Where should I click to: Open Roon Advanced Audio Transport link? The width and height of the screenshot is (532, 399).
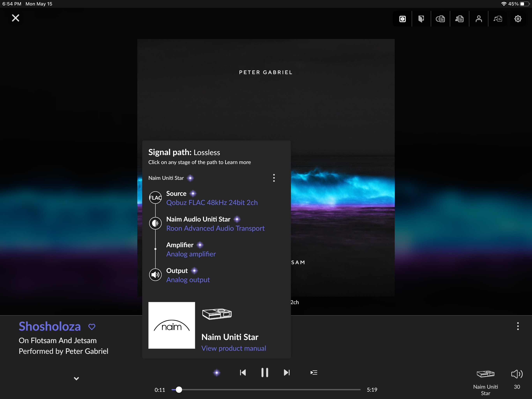215,228
